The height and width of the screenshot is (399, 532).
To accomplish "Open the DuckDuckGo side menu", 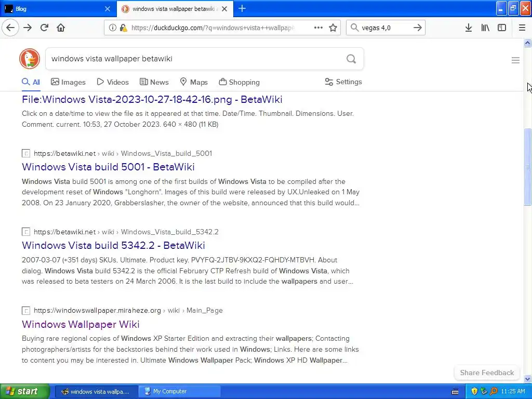I will (x=515, y=60).
